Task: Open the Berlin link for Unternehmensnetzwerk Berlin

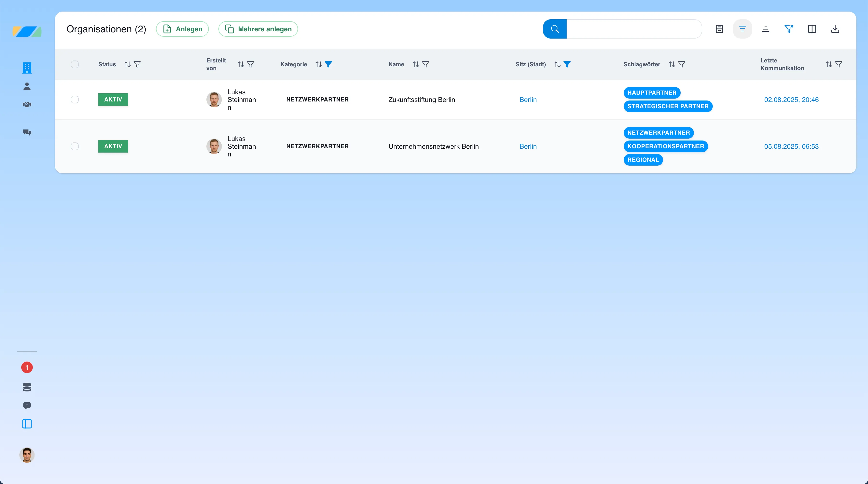Action: coord(528,147)
